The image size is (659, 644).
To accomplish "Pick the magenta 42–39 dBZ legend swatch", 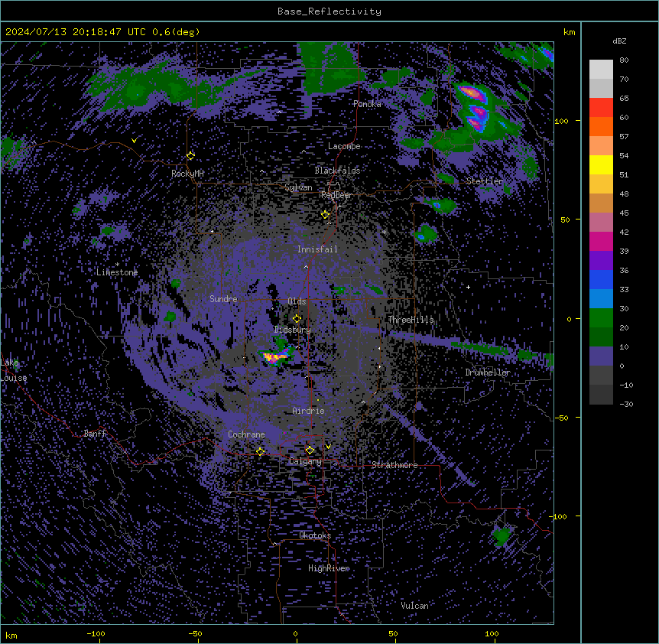I will (x=601, y=241).
